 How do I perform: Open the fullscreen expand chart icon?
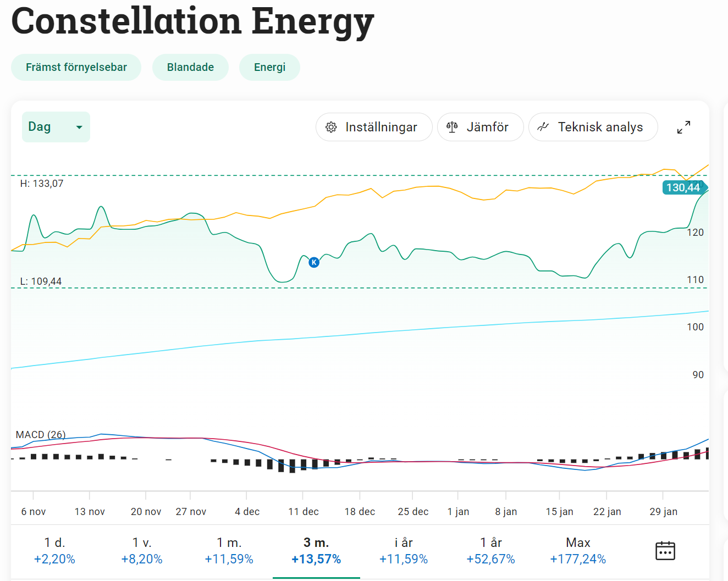coord(683,128)
